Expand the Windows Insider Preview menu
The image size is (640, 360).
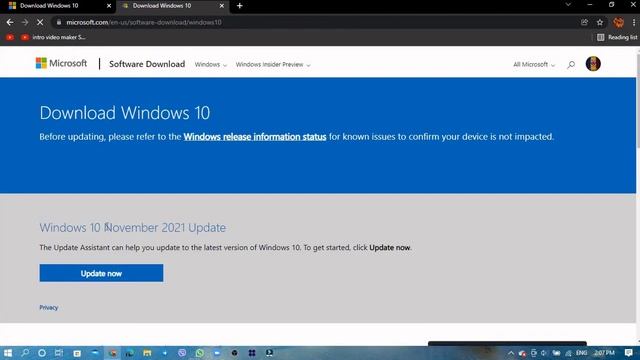(x=273, y=64)
